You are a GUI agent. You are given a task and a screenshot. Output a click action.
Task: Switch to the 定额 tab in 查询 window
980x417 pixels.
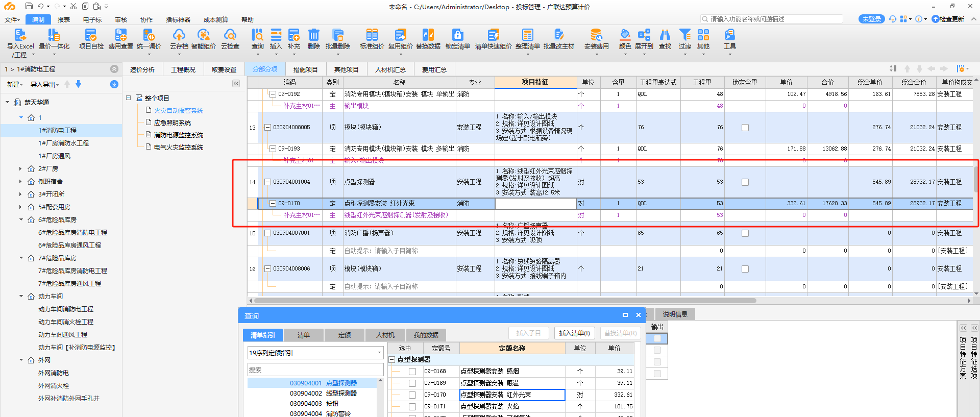[345, 335]
